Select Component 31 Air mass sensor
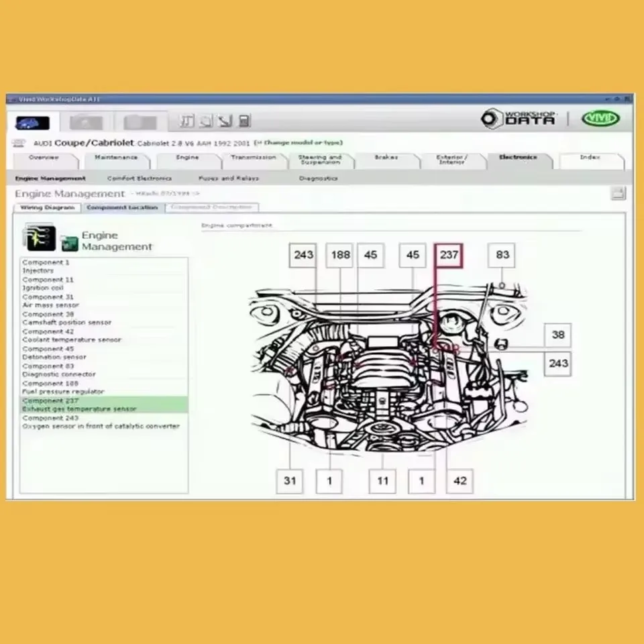 click(103, 301)
